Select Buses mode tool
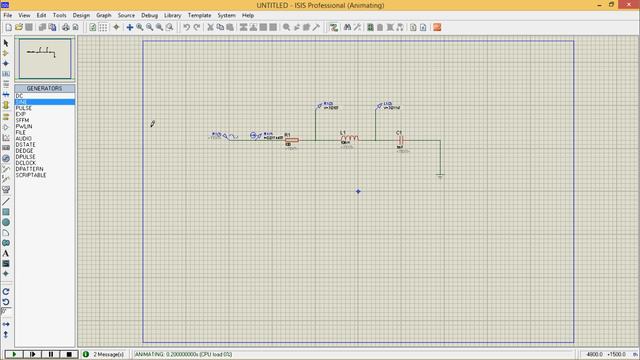 click(6, 94)
